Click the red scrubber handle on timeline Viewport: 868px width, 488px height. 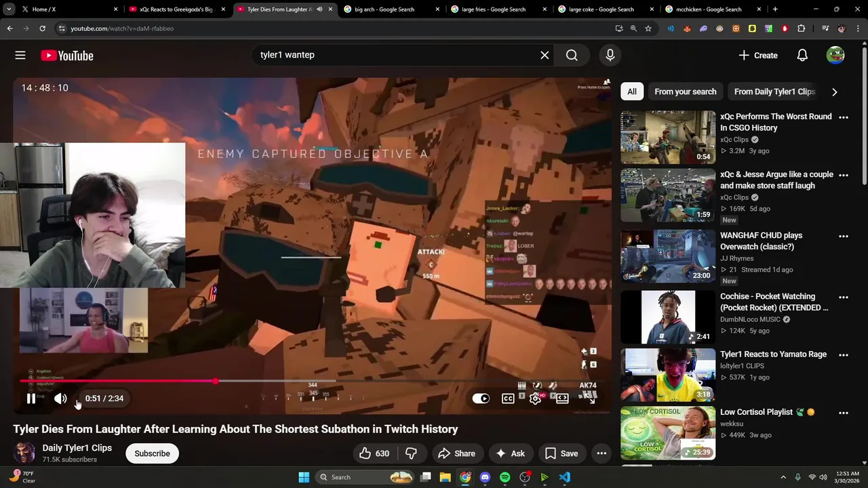[x=216, y=382]
